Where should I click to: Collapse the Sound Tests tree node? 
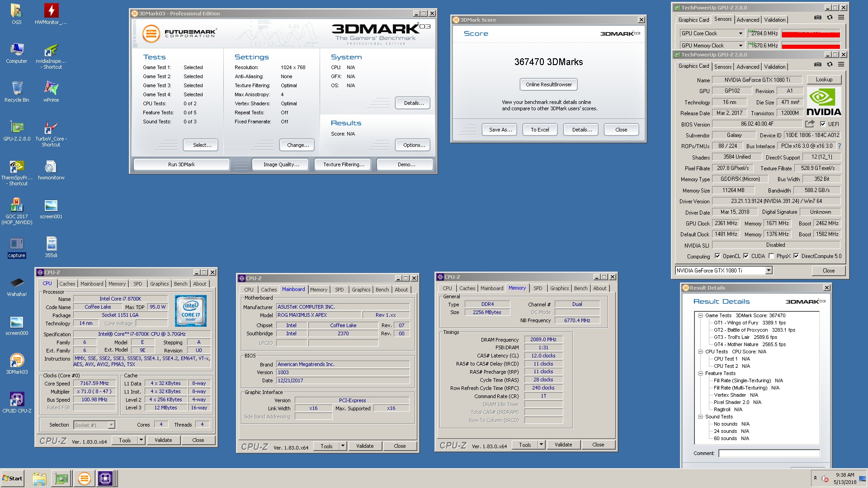coord(700,417)
